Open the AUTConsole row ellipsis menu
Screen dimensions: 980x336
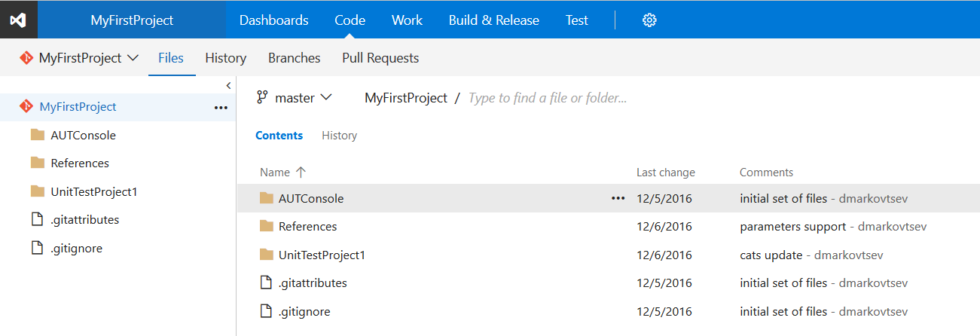pyautogui.click(x=618, y=199)
